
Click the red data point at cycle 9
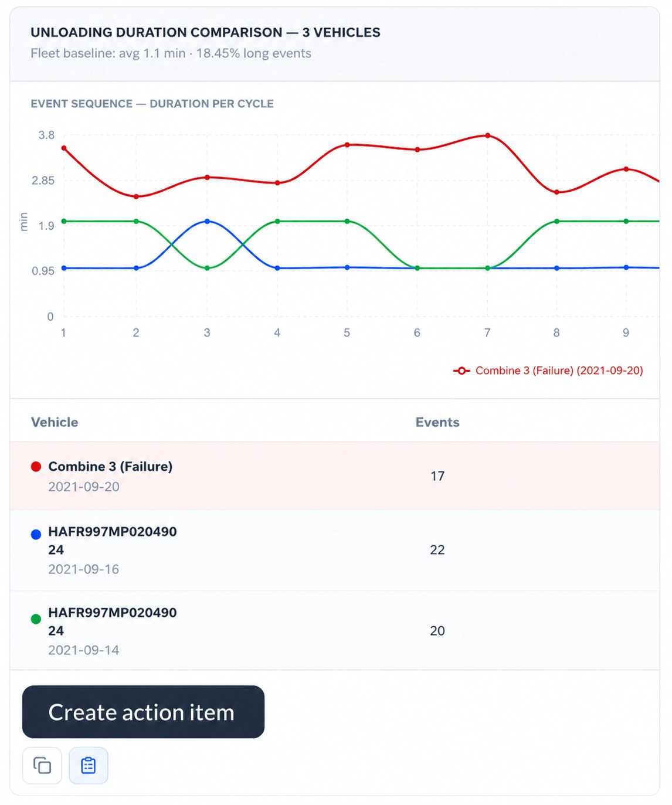click(x=626, y=169)
